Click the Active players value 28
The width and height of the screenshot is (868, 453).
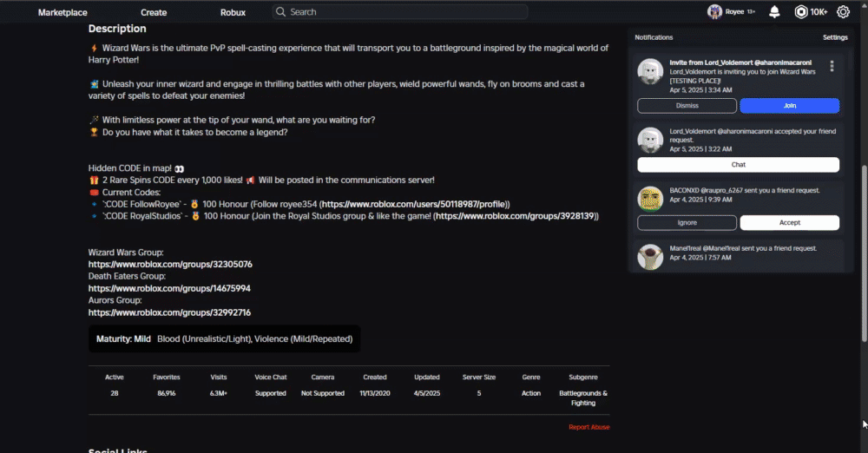(x=114, y=393)
